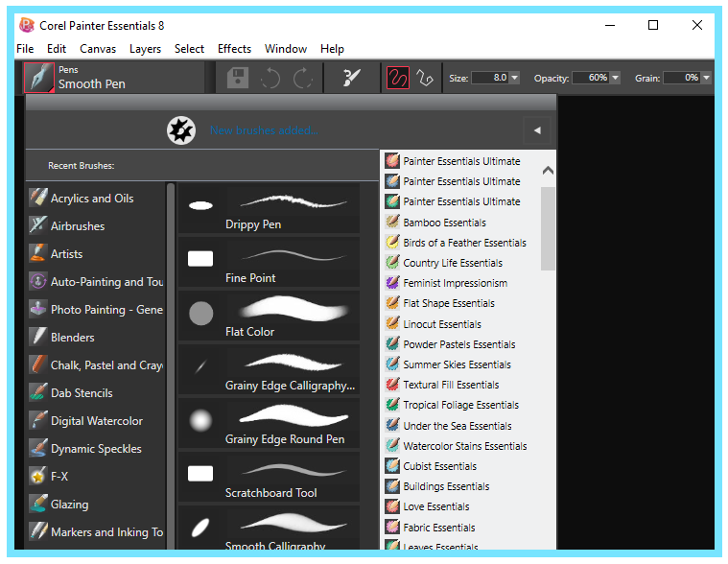Open the Effects menu
728x564 pixels.
(234, 49)
